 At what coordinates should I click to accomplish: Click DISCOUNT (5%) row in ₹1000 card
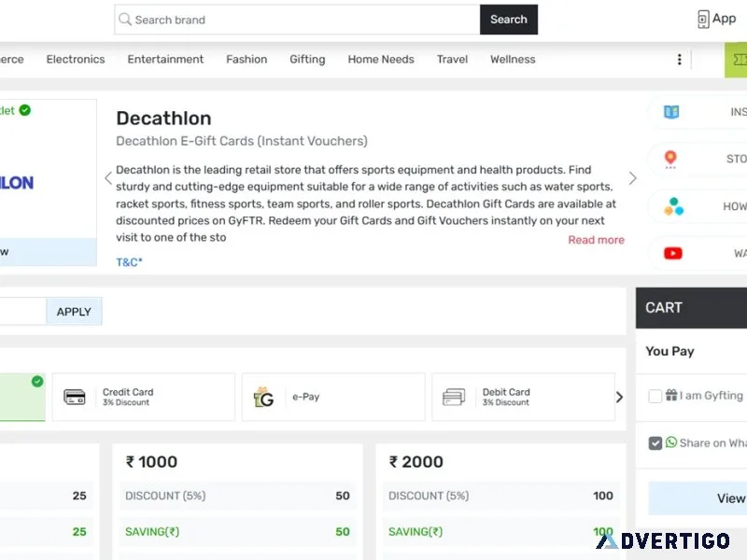click(x=237, y=496)
